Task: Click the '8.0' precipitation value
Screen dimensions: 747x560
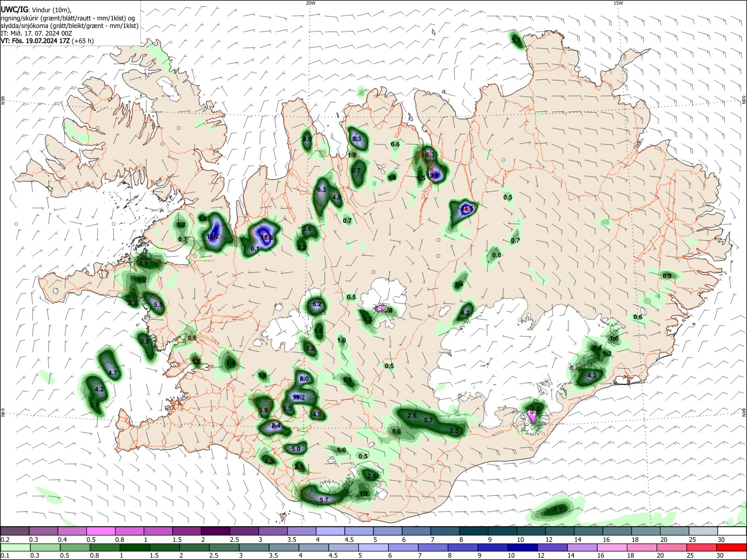Action: [x=303, y=379]
